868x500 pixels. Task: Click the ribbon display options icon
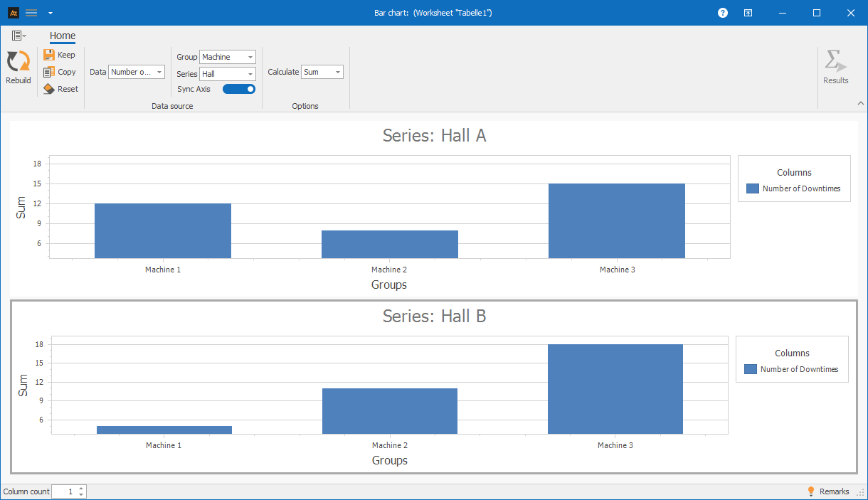point(748,13)
